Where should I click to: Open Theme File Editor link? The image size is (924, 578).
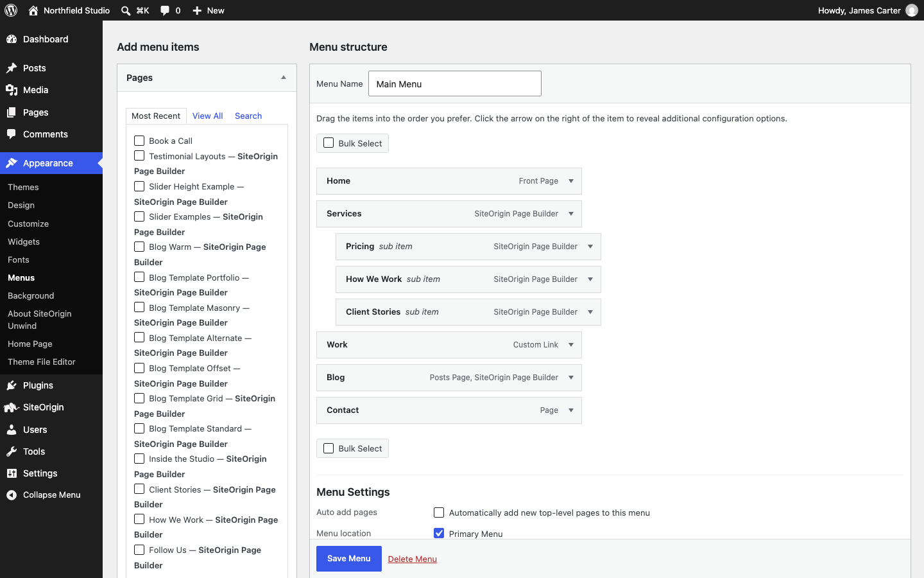click(x=42, y=362)
